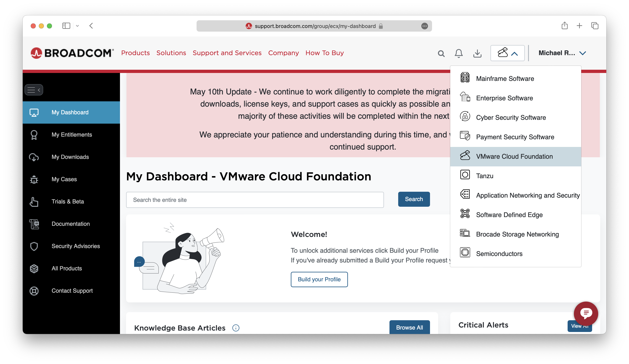The width and height of the screenshot is (629, 364).
Task: Open My Cases from sidebar
Action: coord(71,179)
